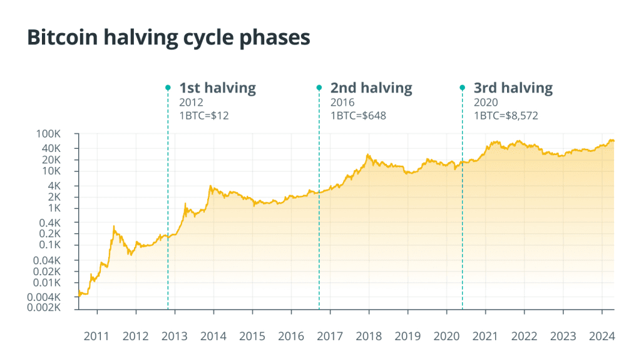This screenshot has width=641, height=364.
Task: Click the 2021 x-axis year label
Action: coord(485,336)
